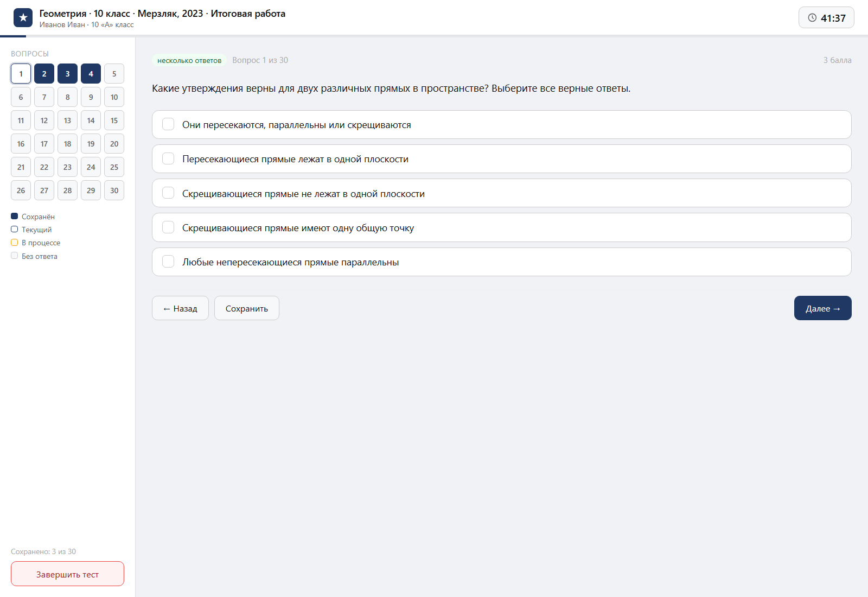This screenshot has width=868, height=597.
Task: Click the 'Вопрос 1 из 30' label
Action: (260, 60)
